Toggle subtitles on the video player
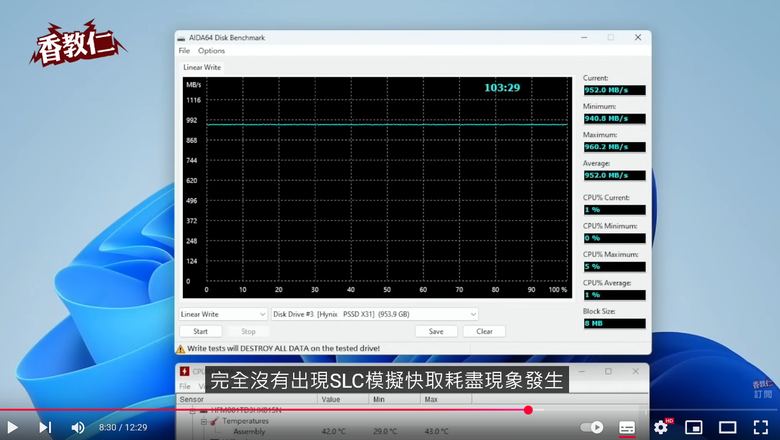Image resolution: width=780 pixels, height=440 pixels. click(x=627, y=427)
